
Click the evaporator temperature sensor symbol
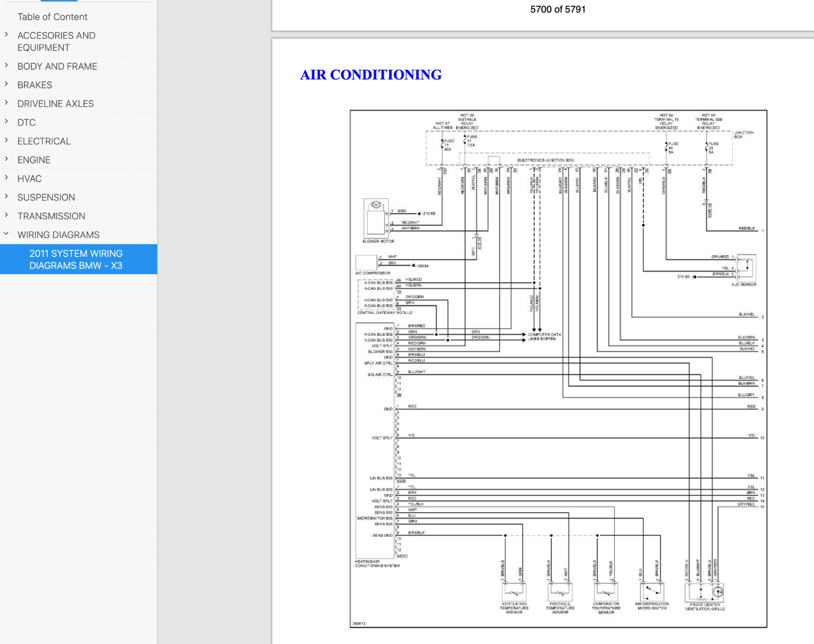point(606,592)
